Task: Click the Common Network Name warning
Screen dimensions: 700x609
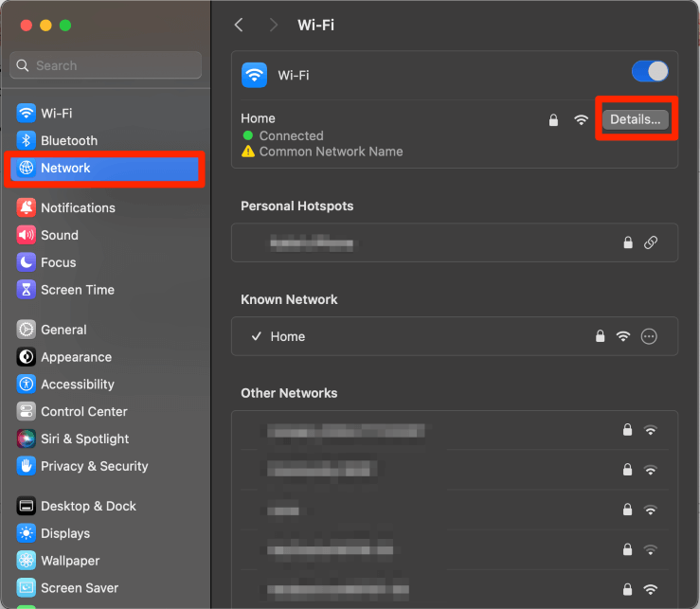Action: [x=331, y=152]
